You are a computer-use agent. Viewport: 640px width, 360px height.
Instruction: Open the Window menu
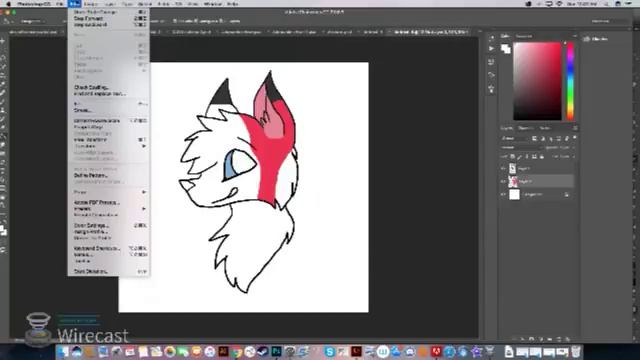213,4
